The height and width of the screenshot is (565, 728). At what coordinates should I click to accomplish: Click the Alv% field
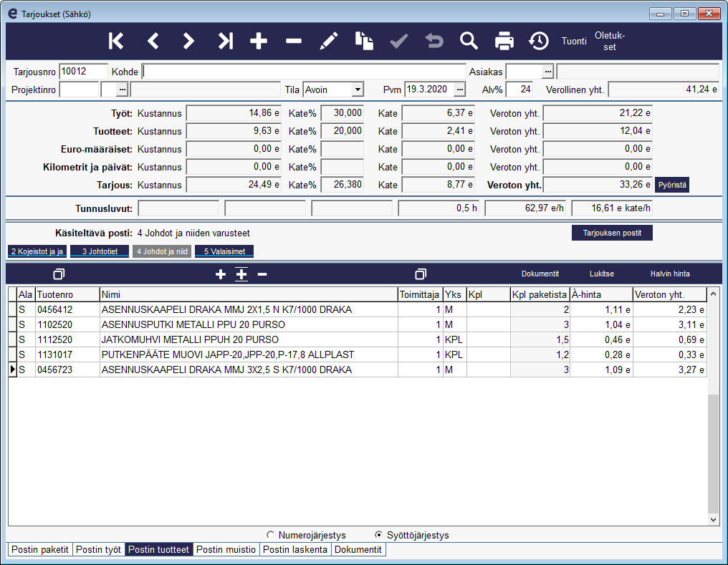[x=519, y=89]
